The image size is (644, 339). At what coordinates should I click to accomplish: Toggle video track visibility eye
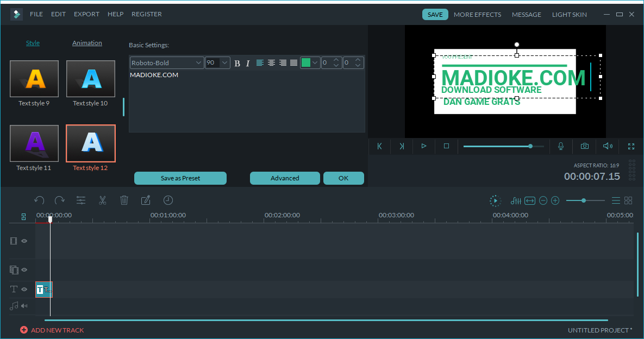[24, 241]
